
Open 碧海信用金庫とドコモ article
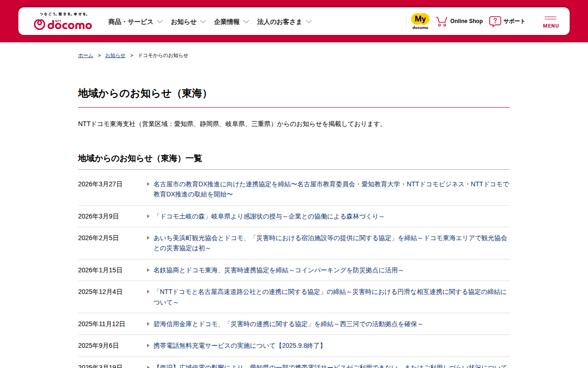[288, 324]
